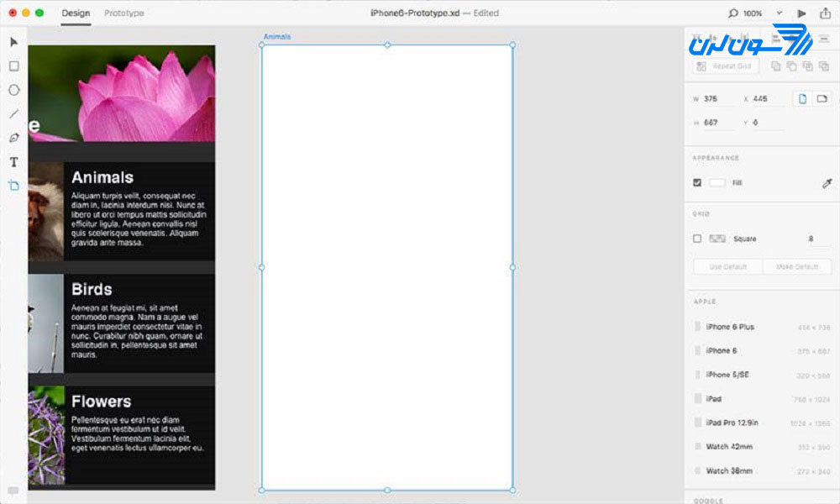Select the Text tool
The image size is (840, 504).
click(x=13, y=162)
